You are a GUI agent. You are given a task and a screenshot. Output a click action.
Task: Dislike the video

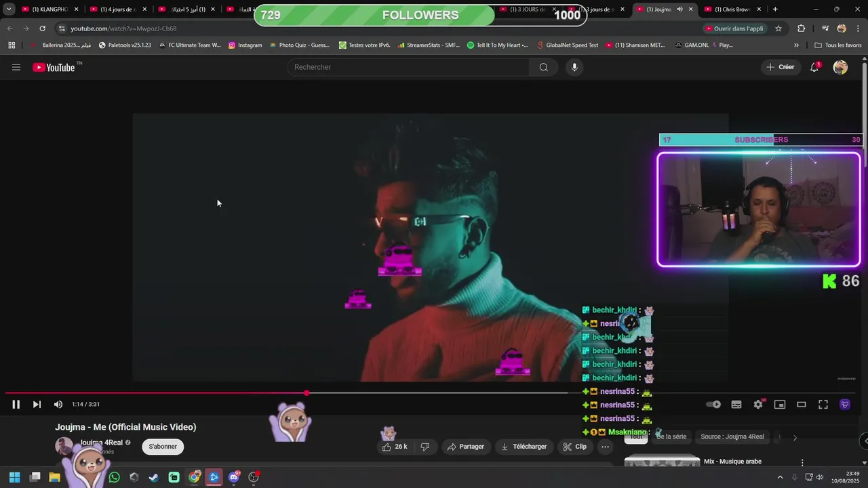[x=425, y=447]
